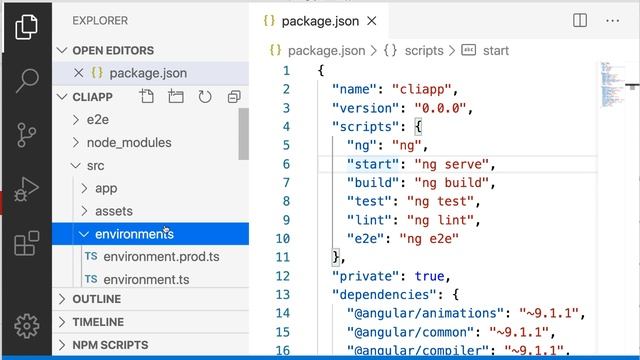Click the "scripts" key in editor
Viewport: 640px width, 360px height.
coord(365,127)
